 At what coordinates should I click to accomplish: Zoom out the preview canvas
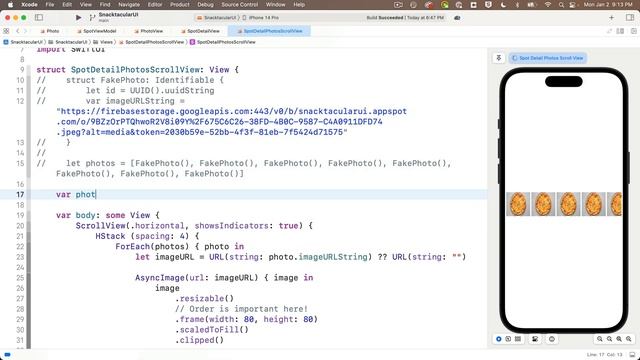tap(600, 339)
